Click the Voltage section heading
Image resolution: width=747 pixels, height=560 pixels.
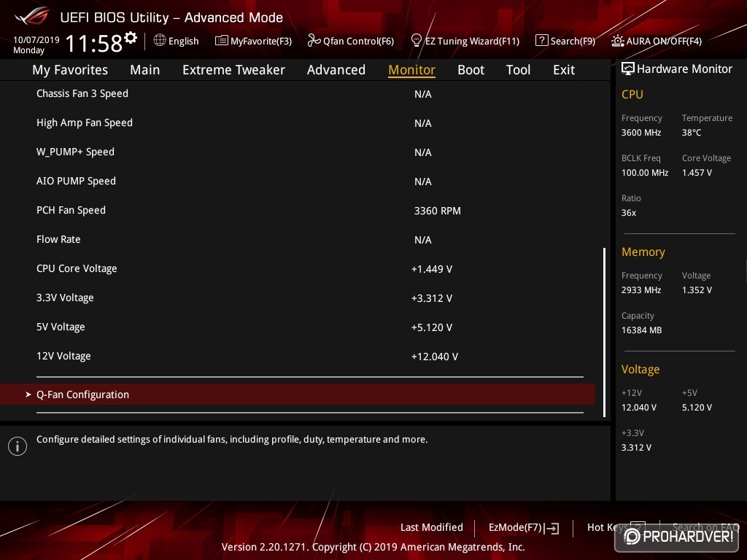pyautogui.click(x=640, y=370)
